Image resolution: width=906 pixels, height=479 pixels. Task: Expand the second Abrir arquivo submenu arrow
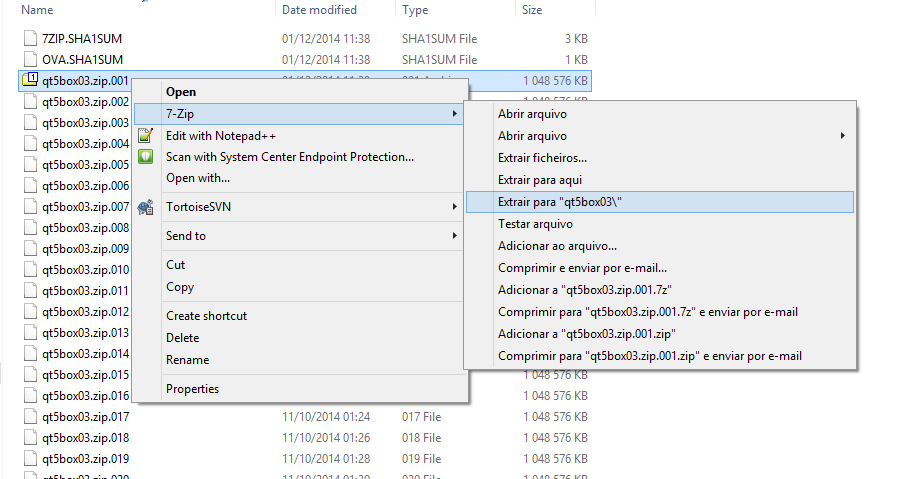coord(842,136)
